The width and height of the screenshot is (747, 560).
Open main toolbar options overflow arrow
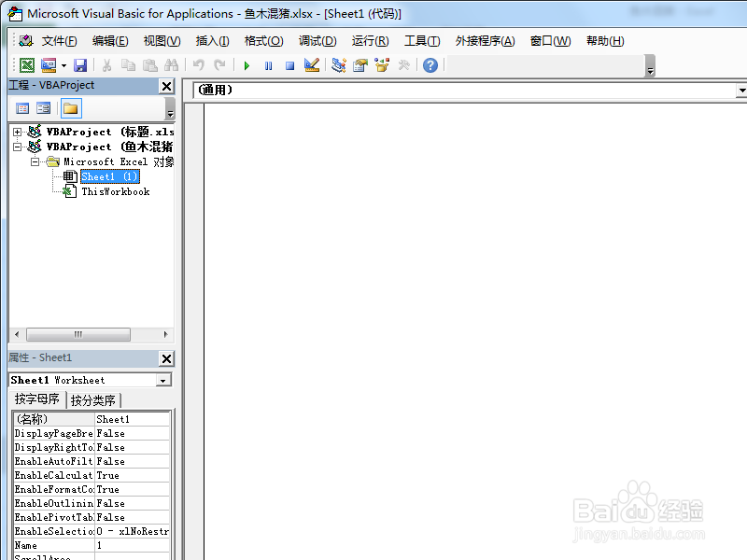650,66
